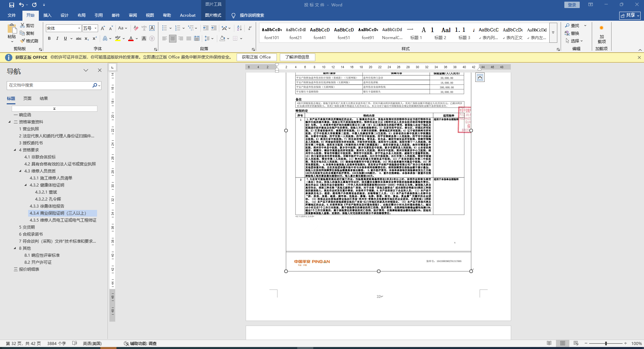
Task: Open the 插入 ribbon tab
Action: [47, 15]
